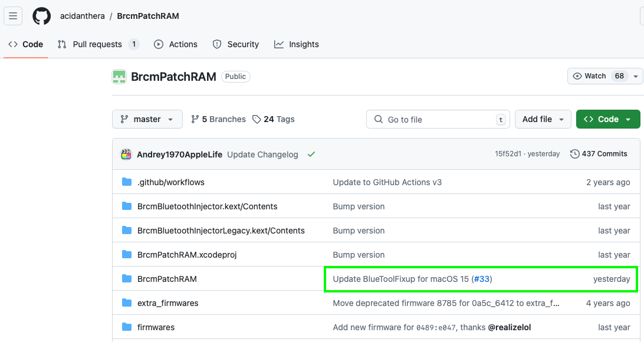Open the Watch notification options arrow
Viewport: 644px width, 342px height.
coord(636,76)
